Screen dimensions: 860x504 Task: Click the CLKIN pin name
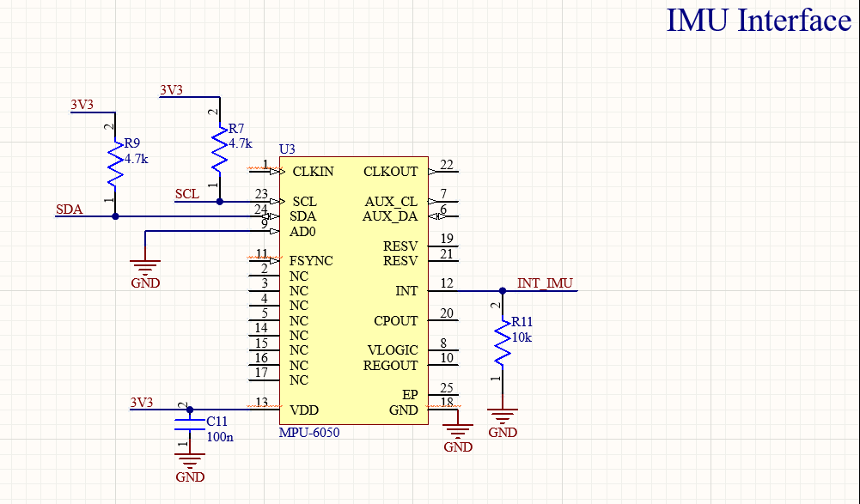tap(313, 172)
